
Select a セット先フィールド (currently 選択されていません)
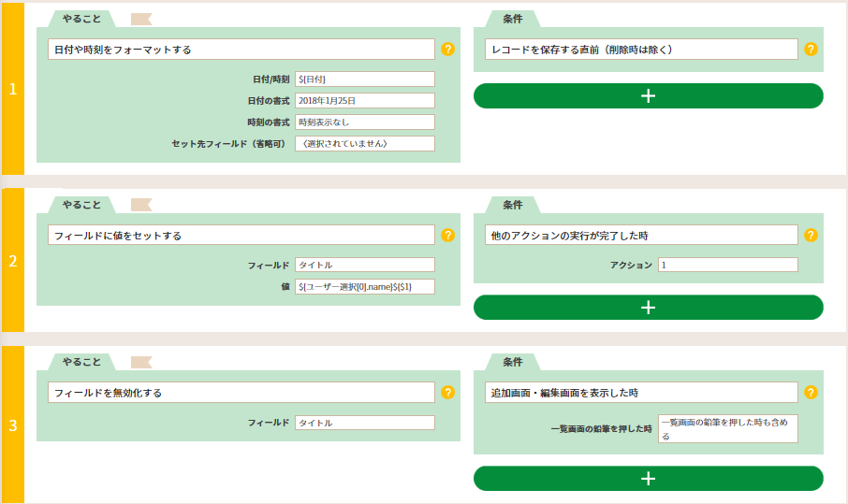coord(364,144)
